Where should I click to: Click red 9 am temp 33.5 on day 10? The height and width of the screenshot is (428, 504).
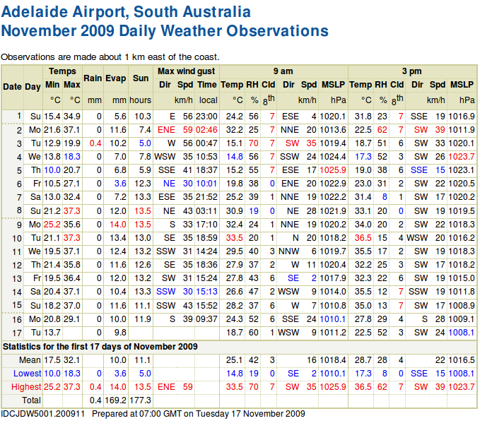click(x=234, y=238)
